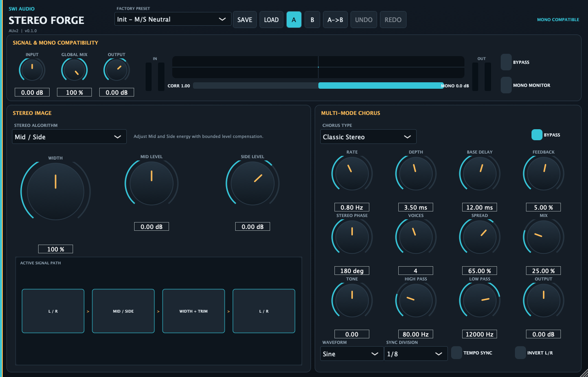Enable the Tempo Sync checkbox
Screen dimensions: 588x377
(x=457, y=353)
